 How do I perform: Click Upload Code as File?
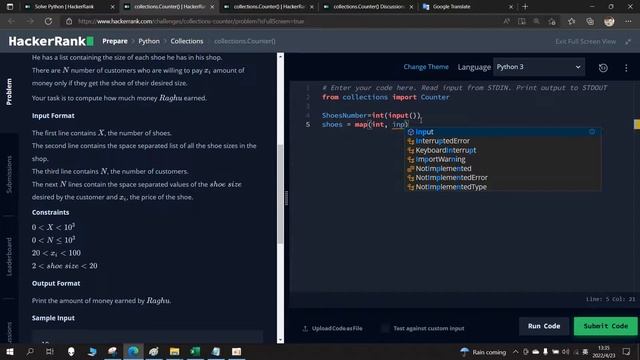[x=332, y=328]
